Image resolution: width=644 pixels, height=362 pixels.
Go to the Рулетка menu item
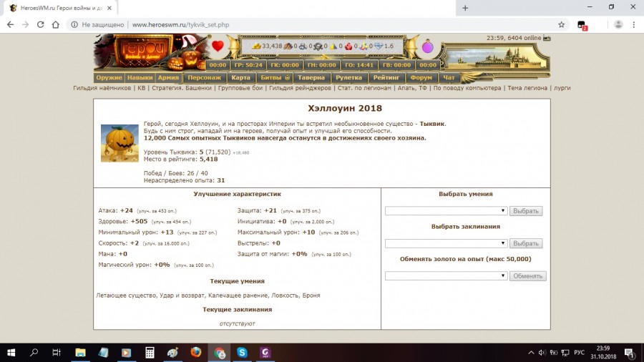click(x=348, y=77)
